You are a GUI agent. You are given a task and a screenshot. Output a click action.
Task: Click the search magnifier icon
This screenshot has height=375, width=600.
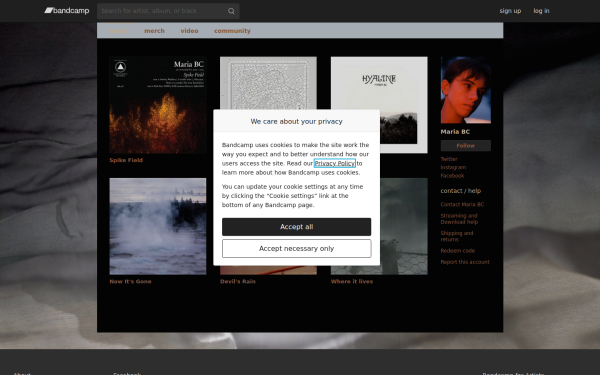tap(231, 11)
